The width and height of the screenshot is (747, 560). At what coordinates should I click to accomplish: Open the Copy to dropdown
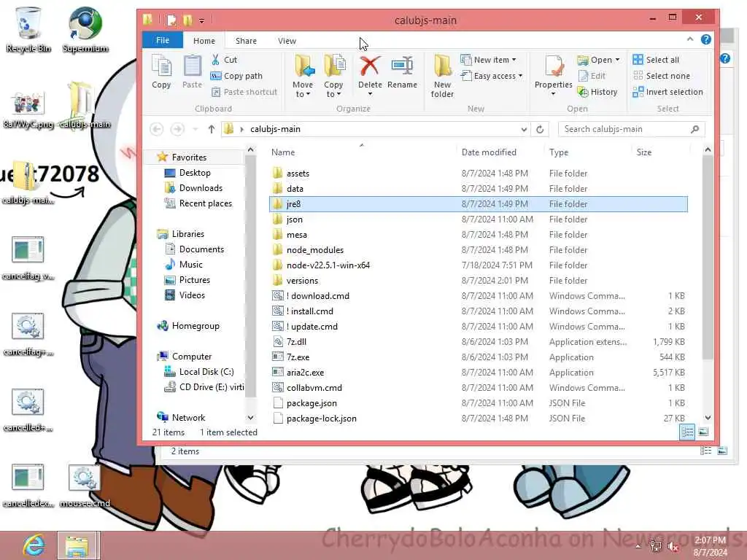point(333,89)
